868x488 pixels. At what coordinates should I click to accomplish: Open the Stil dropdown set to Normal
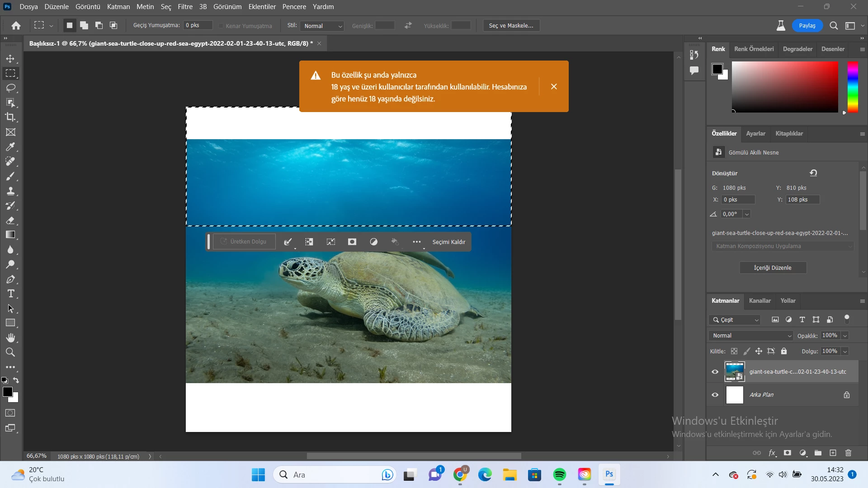click(x=323, y=26)
